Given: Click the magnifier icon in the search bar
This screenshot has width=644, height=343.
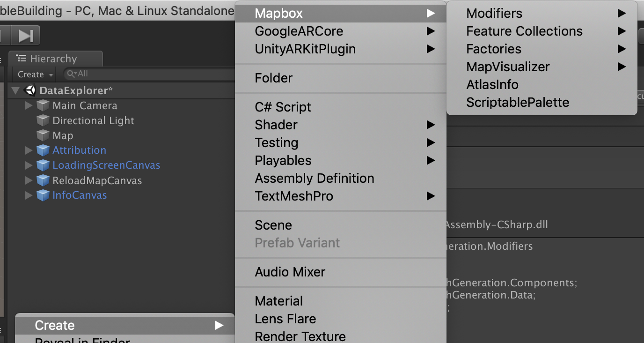Looking at the screenshot, I should (x=71, y=74).
